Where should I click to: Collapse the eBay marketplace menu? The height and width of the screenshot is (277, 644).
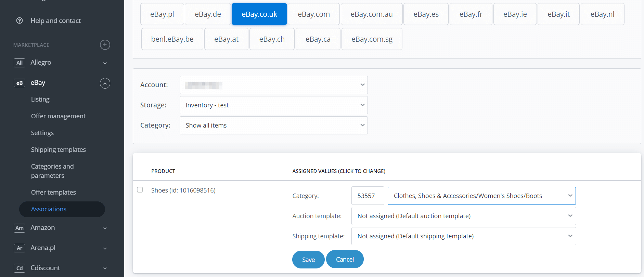(x=105, y=83)
